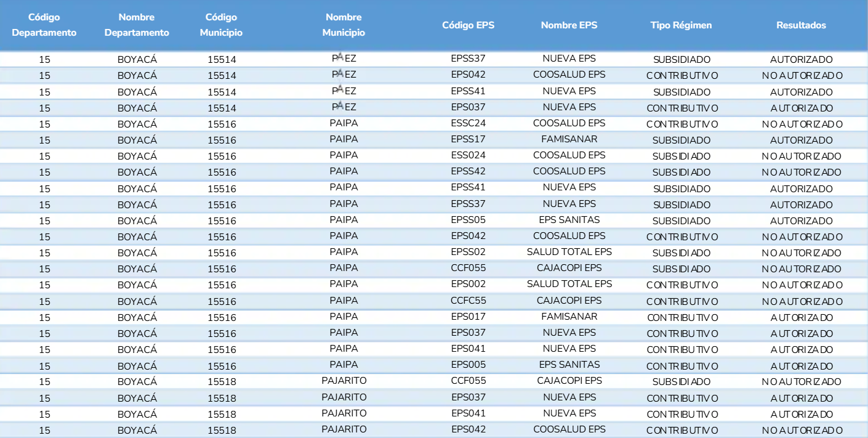
Task: Click the ESS024 code cell
Action: click(468, 155)
